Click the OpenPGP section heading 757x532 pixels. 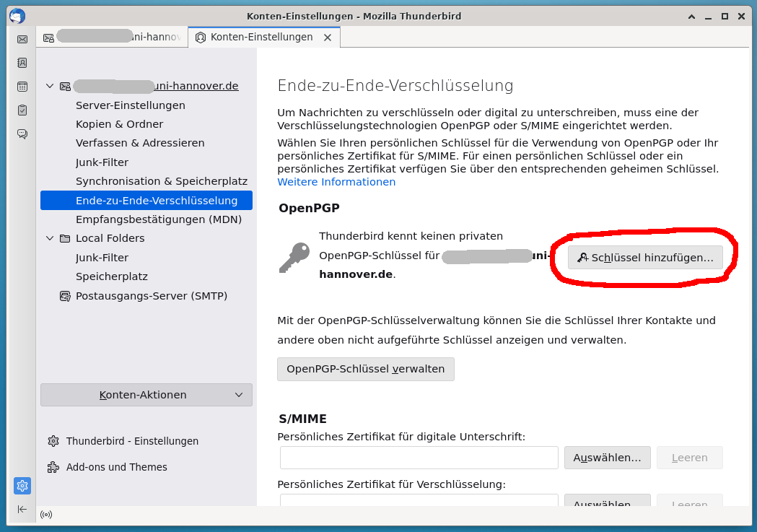[x=309, y=208]
